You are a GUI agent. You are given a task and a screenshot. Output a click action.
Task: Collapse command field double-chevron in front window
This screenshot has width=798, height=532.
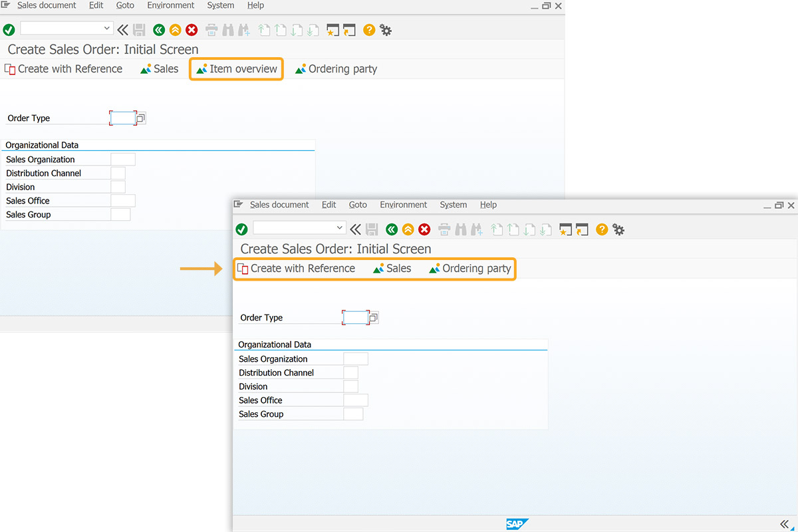click(x=356, y=229)
